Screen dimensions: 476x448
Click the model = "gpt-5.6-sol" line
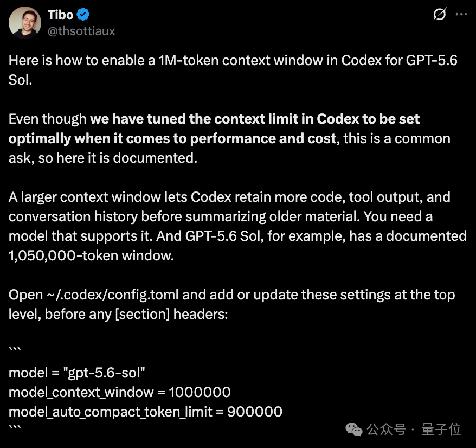click(x=77, y=373)
